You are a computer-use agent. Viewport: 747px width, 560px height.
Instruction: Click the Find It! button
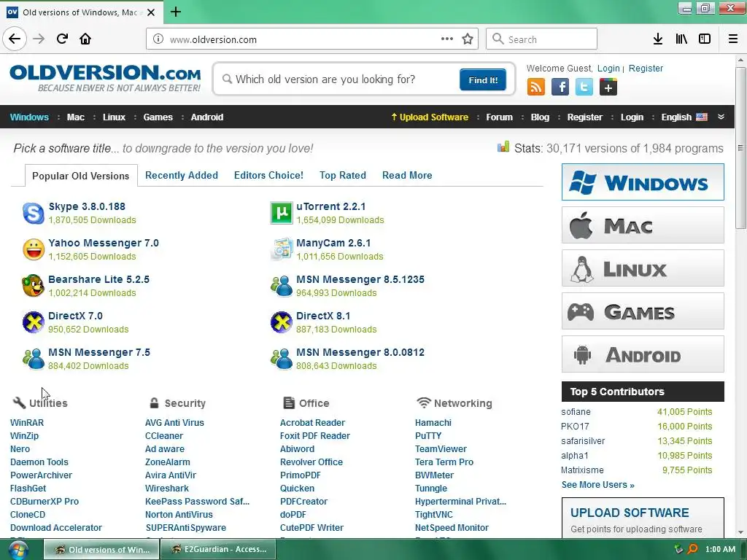click(x=483, y=80)
